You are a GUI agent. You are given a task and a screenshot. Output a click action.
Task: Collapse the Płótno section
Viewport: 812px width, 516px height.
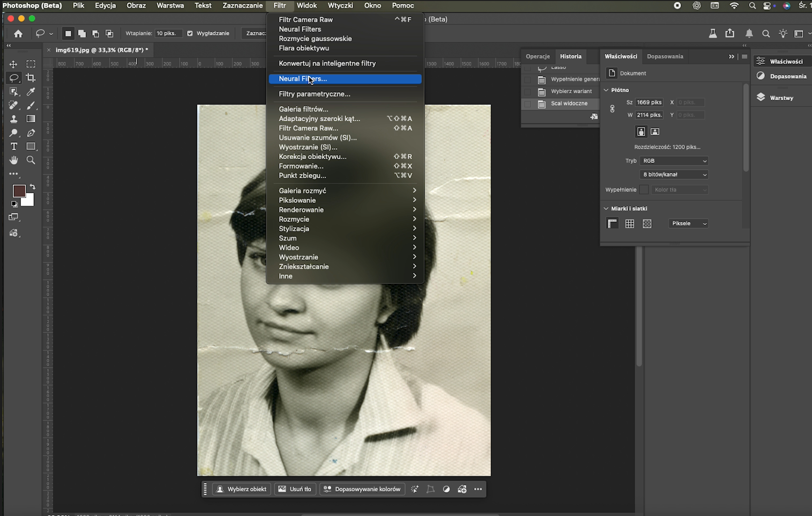[x=606, y=90]
